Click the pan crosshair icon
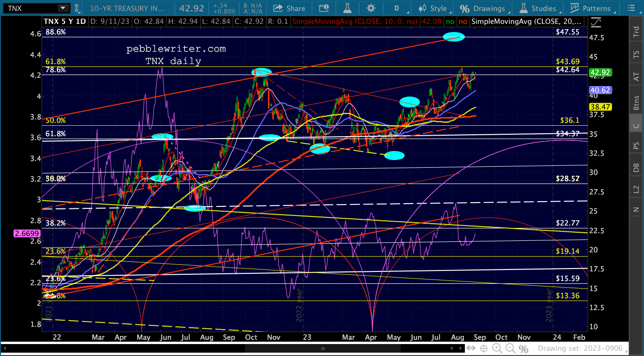This screenshot has width=644, height=356. pos(483,348)
